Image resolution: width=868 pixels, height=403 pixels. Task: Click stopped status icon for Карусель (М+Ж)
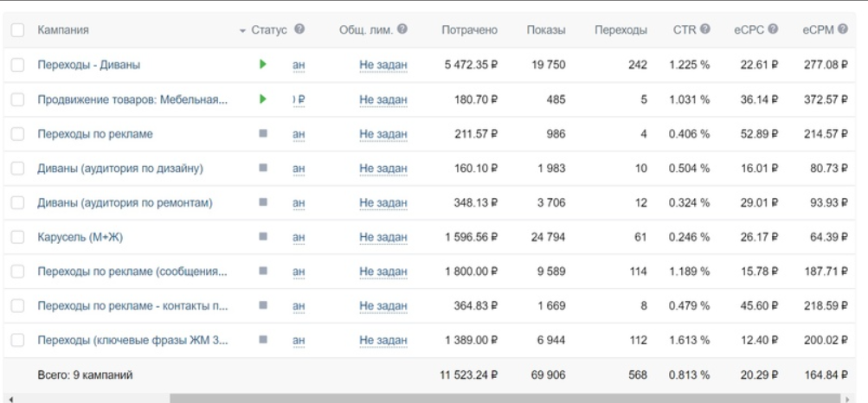point(262,237)
